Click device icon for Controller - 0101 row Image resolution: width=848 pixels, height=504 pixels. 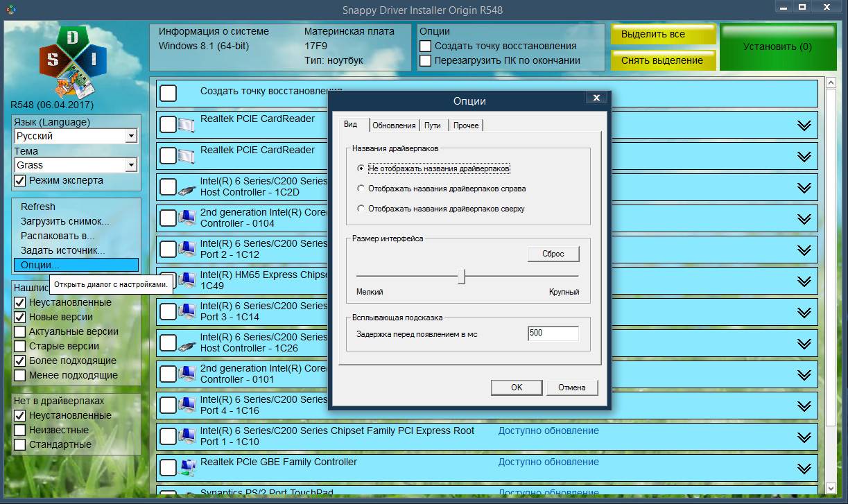coord(187,374)
